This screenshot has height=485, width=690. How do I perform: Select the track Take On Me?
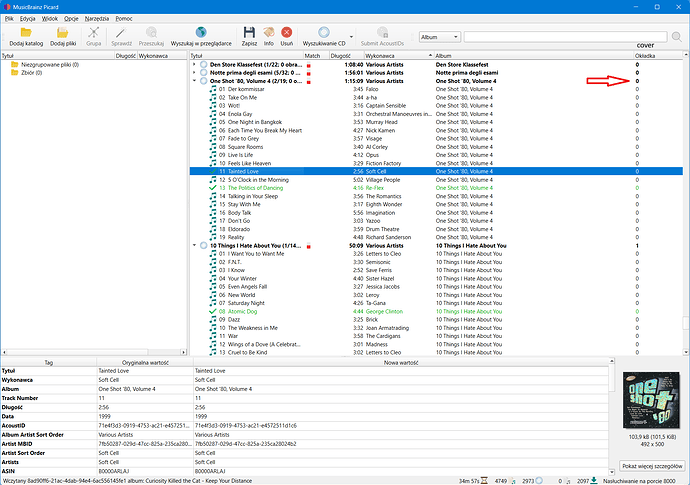[x=436, y=98]
